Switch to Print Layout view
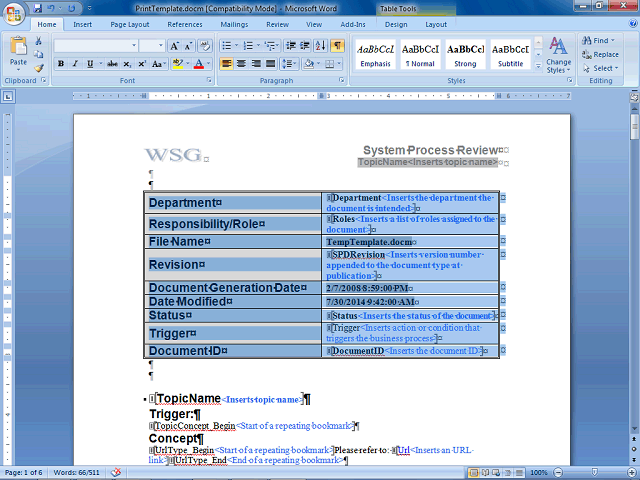640x480 pixels. pos(474,472)
